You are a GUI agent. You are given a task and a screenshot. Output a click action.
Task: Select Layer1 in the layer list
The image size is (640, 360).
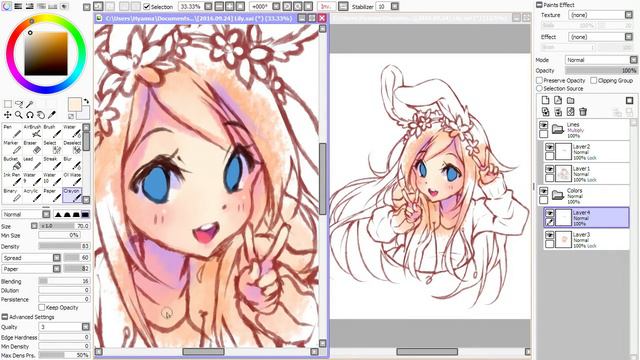[586, 173]
